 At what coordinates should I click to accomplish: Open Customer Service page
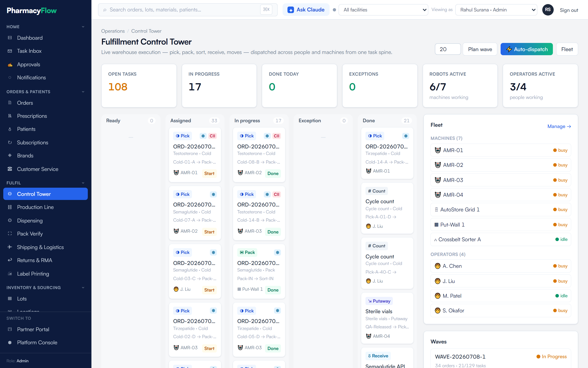pos(46,169)
